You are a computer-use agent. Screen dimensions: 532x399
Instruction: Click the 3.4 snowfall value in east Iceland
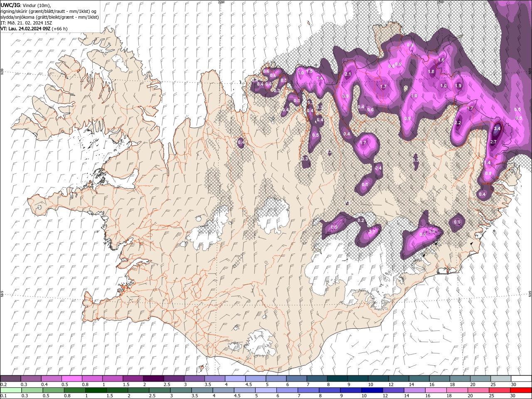coord(497,129)
